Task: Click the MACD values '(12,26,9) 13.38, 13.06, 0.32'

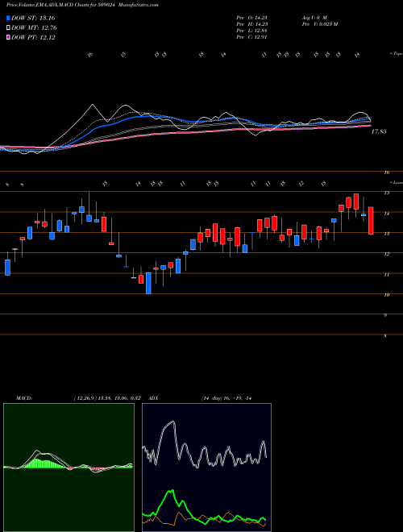Action: (107, 398)
